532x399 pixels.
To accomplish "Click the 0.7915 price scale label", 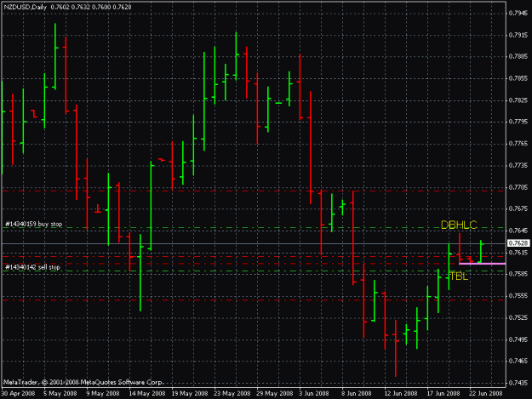I will [x=518, y=35].
